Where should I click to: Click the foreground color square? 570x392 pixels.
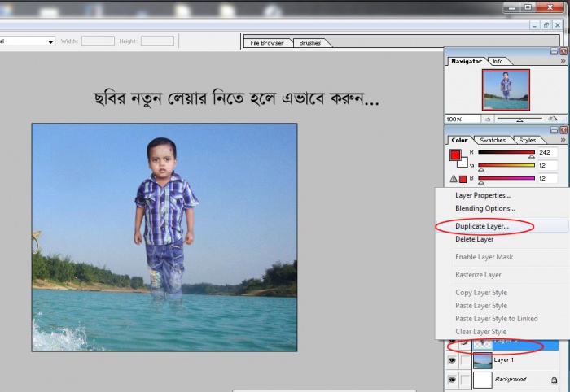[455, 155]
